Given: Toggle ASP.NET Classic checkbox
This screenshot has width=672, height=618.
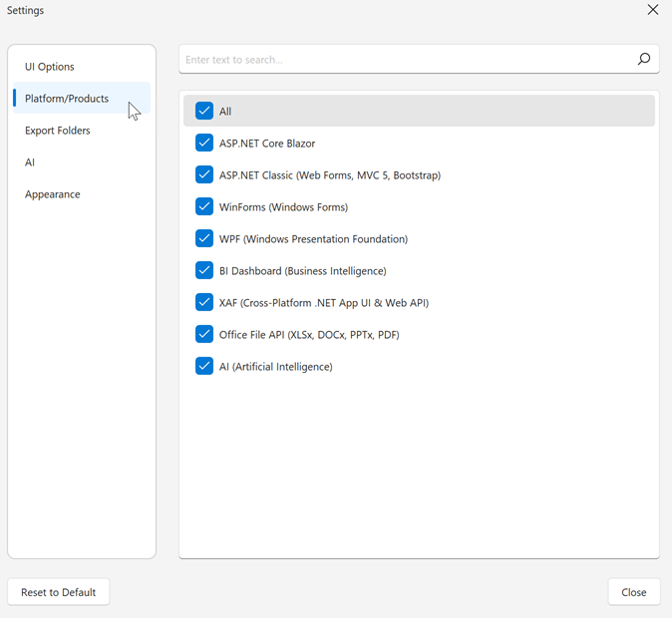Looking at the screenshot, I should coord(204,174).
